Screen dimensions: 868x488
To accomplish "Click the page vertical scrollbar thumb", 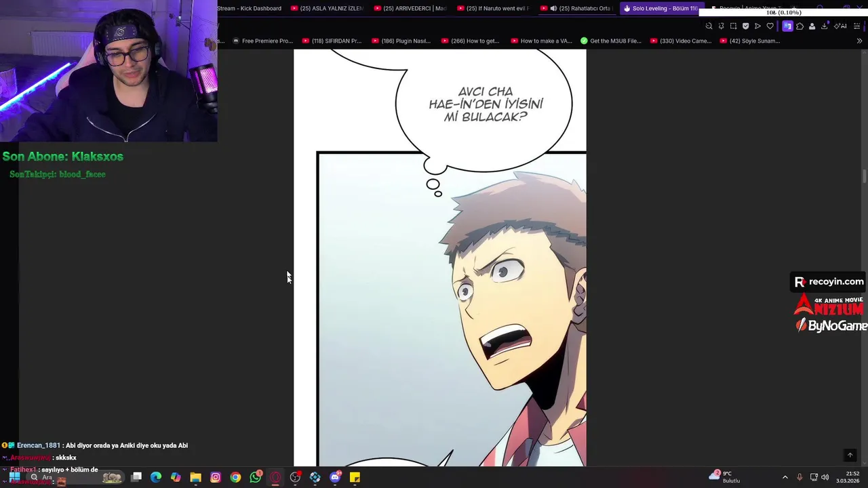I will point(865,176).
